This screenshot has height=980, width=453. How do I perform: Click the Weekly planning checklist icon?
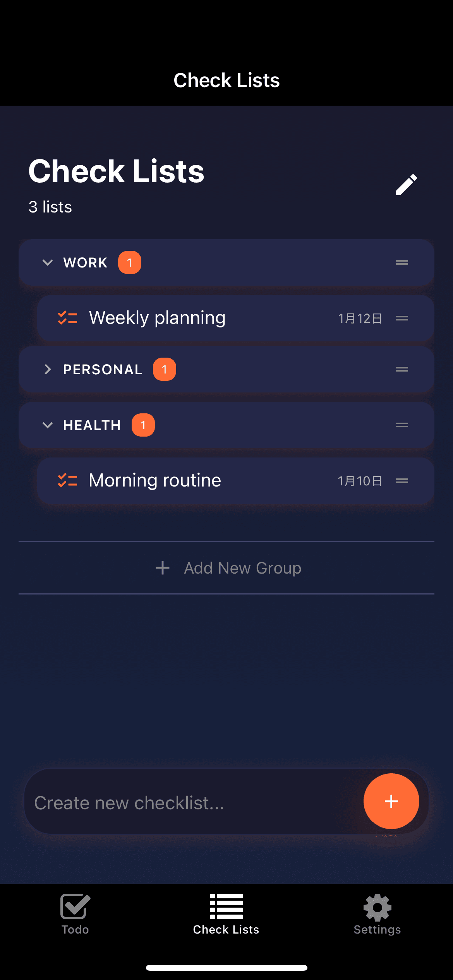tap(67, 318)
